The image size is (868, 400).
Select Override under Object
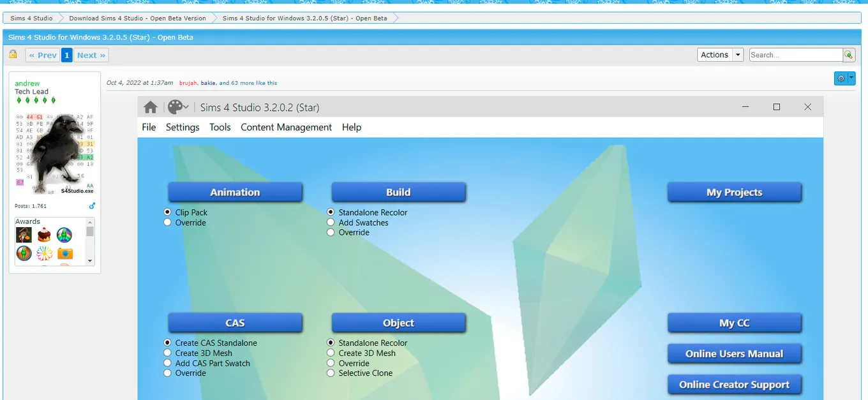point(331,363)
